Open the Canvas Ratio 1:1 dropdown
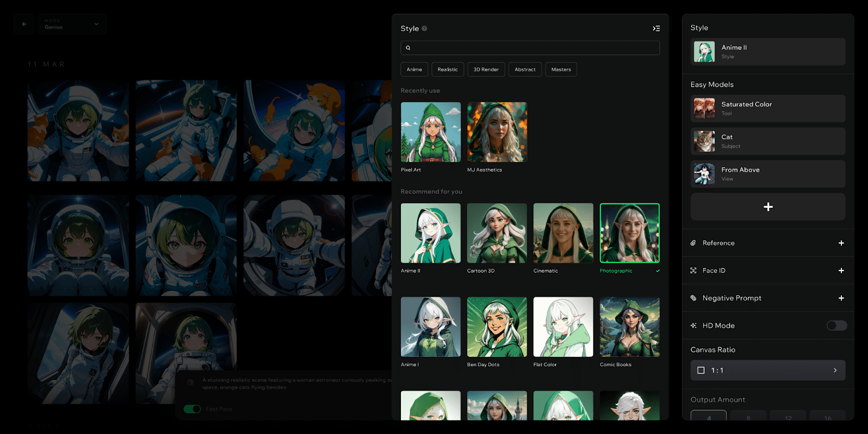The height and width of the screenshot is (434, 868). coord(768,370)
